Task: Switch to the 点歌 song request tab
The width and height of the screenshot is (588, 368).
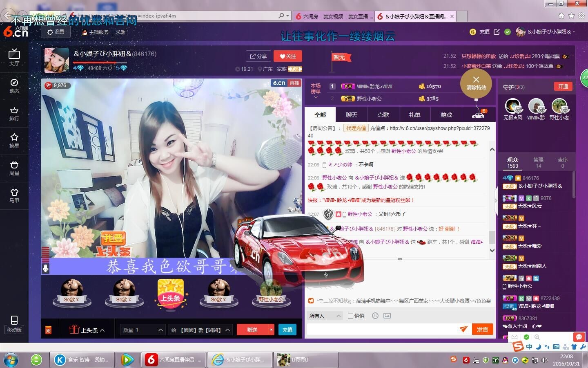Action: (383, 115)
